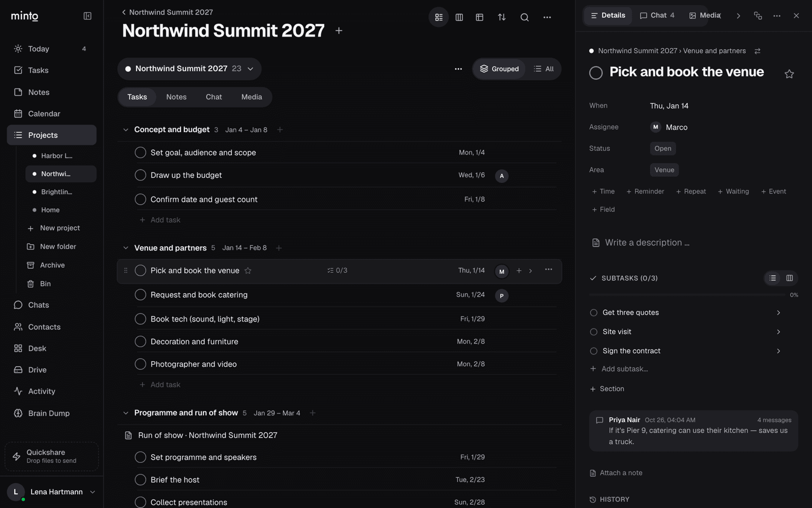This screenshot has height=508, width=812.
Task: Add item with plus next to project title
Action: click(x=339, y=30)
